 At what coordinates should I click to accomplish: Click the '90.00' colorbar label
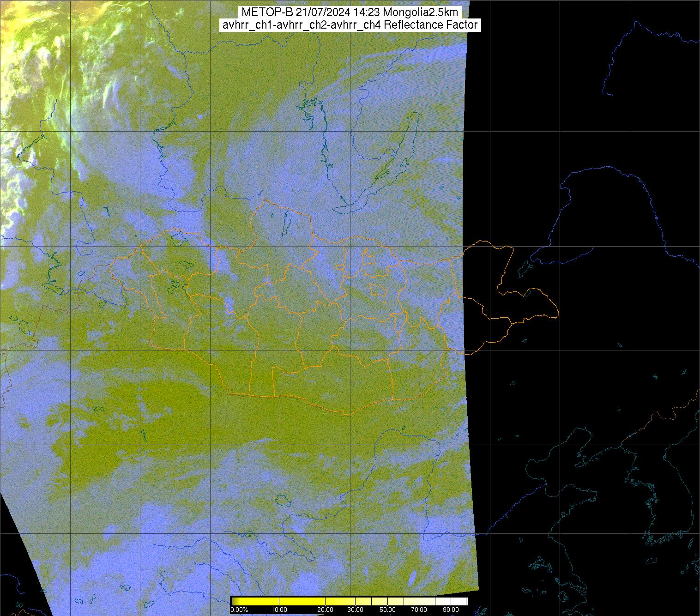point(451,610)
